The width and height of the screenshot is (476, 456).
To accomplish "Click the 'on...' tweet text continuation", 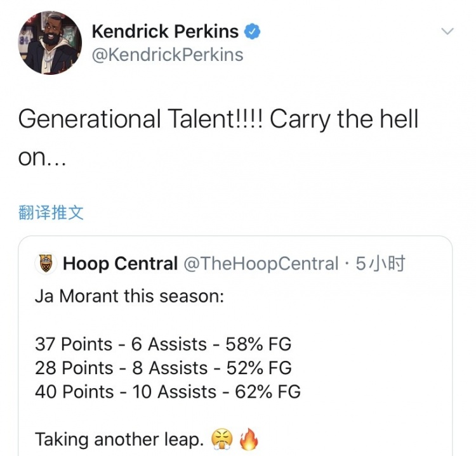I will [42, 159].
